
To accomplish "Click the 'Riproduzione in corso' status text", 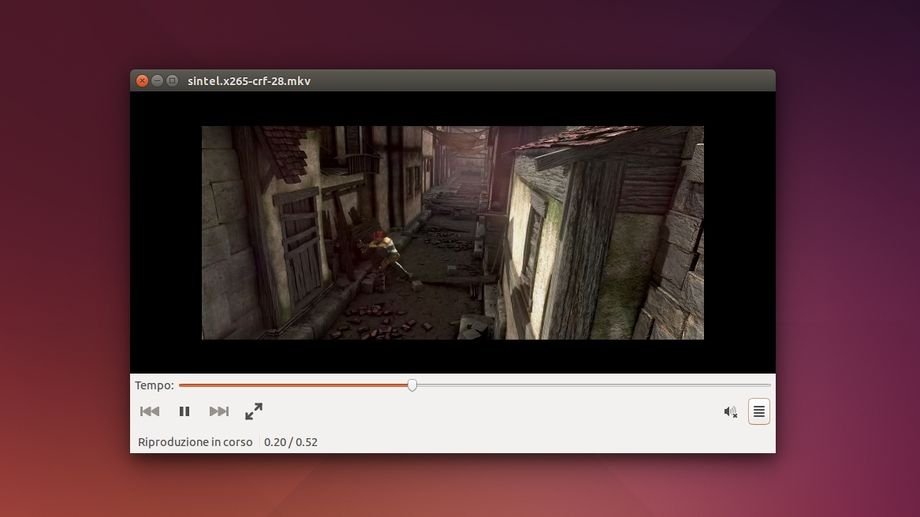I will [195, 442].
